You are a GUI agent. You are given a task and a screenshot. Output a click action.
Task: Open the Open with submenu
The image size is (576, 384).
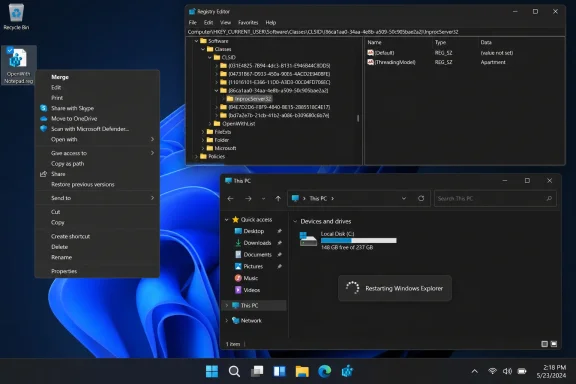[97, 139]
